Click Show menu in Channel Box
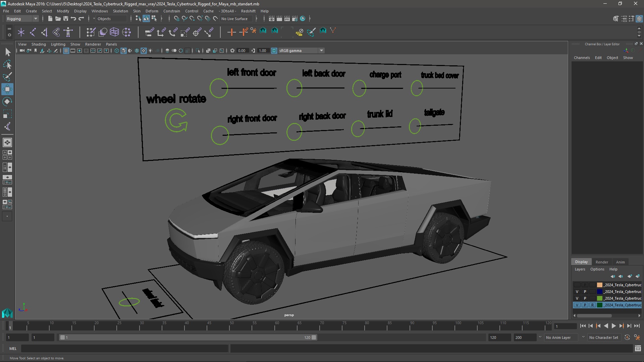 pyautogui.click(x=628, y=58)
